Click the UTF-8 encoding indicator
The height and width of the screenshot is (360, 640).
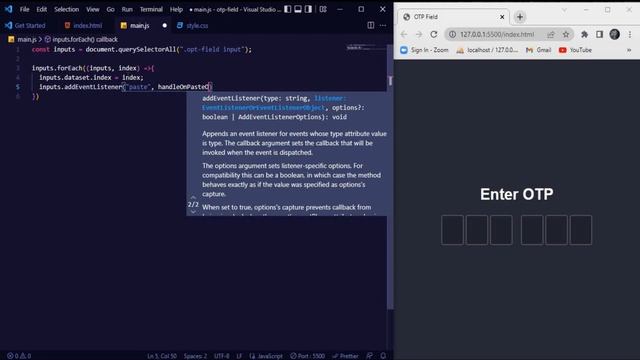[x=222, y=356]
